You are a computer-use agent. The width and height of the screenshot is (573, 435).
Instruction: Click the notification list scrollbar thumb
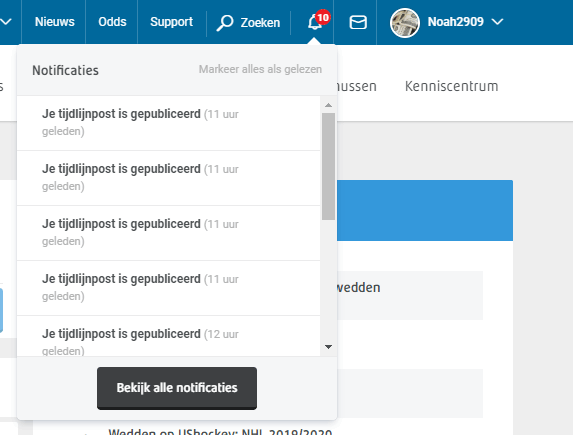point(328,166)
